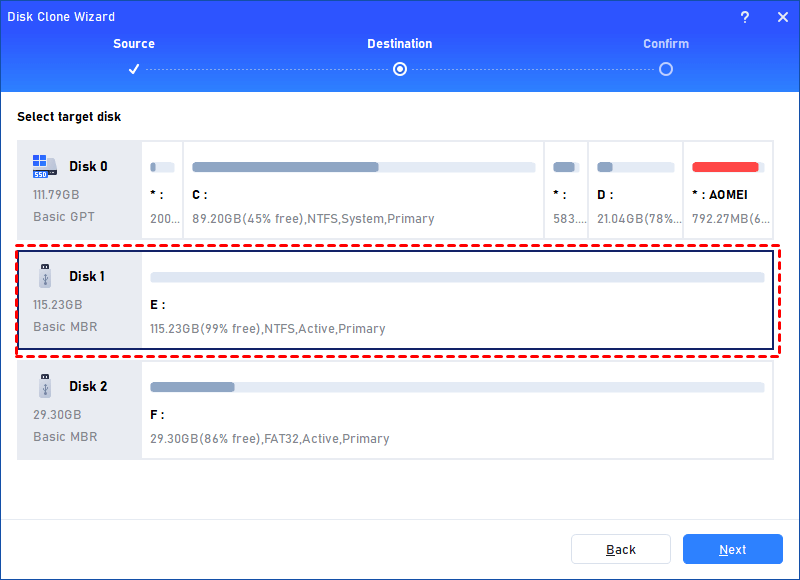The width and height of the screenshot is (800, 580).
Task: Click the USB drive icon for Disk 2
Action: (x=43, y=386)
